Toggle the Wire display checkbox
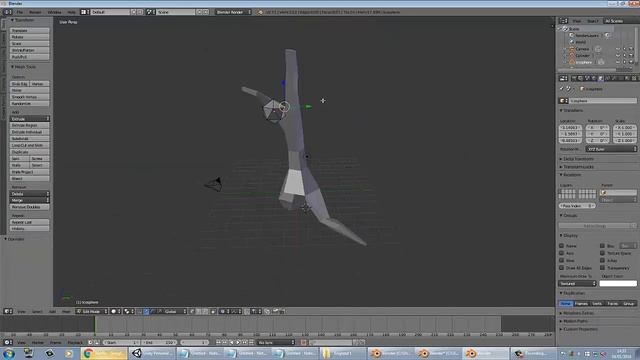 coord(562,260)
